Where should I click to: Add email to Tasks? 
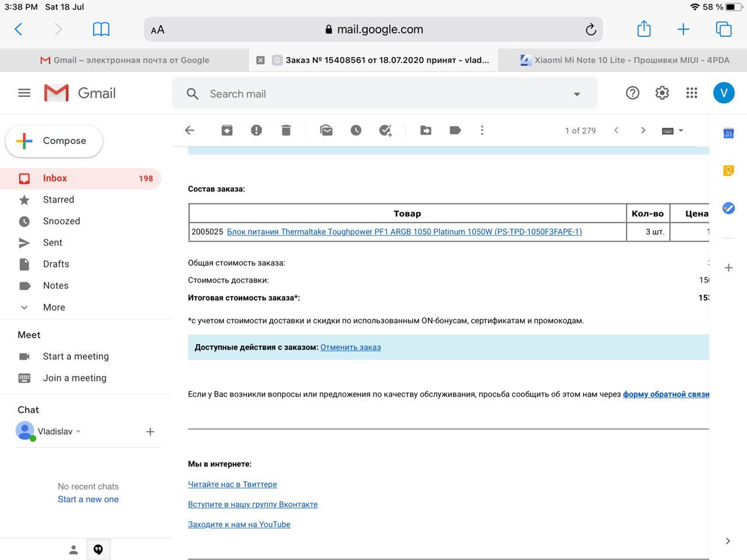(386, 130)
